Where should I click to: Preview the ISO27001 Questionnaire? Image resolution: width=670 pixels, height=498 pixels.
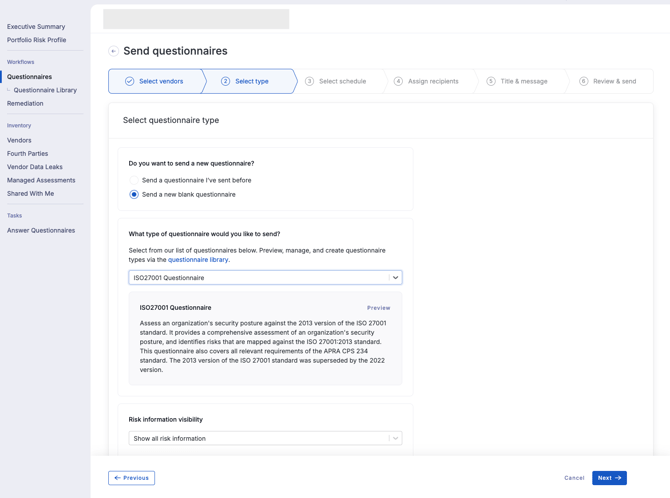378,308
